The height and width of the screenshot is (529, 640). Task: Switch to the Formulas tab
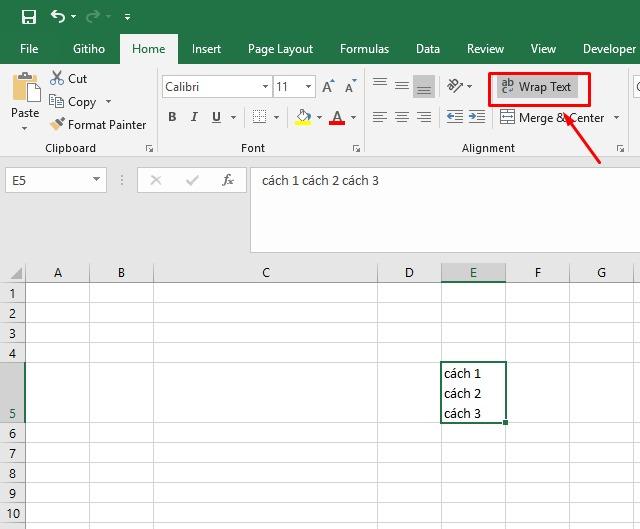tap(364, 49)
